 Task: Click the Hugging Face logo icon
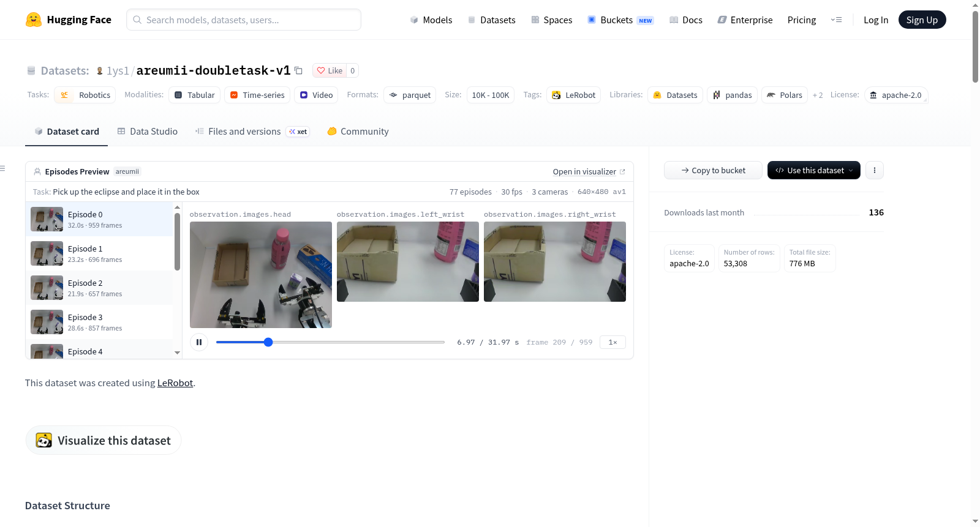[x=34, y=20]
